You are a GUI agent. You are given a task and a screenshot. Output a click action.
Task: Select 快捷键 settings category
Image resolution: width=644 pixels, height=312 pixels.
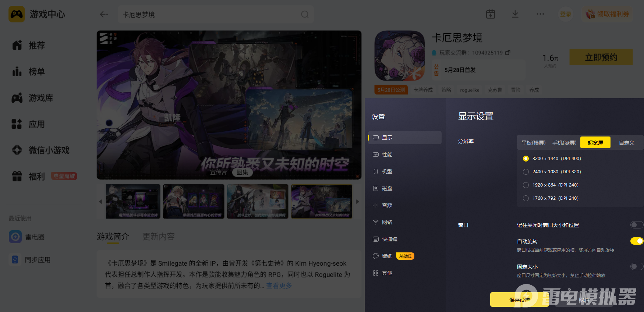click(405, 239)
